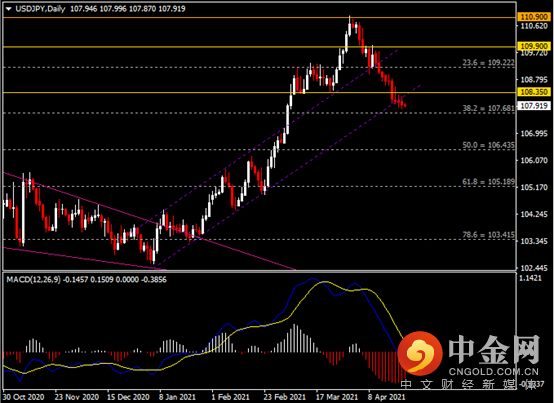Select the 78.6 = 103.415 Fibonacci label
This screenshot has height=403, width=554.
488,235
